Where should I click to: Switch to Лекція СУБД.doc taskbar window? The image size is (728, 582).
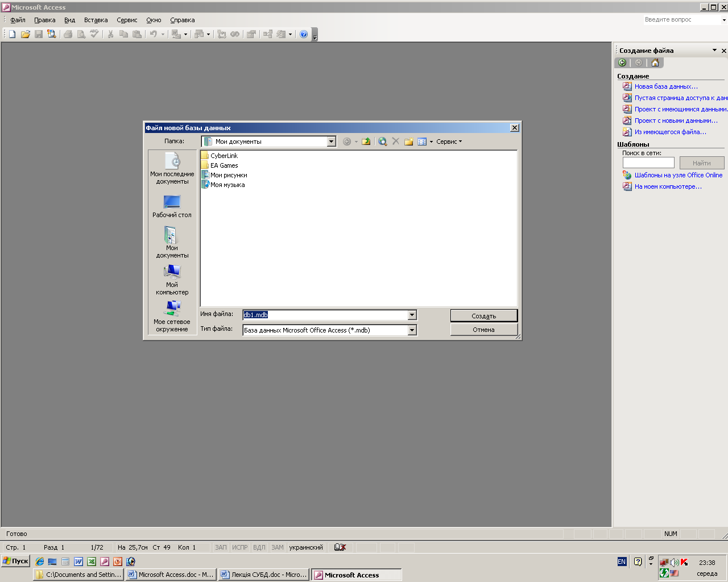pos(264,575)
